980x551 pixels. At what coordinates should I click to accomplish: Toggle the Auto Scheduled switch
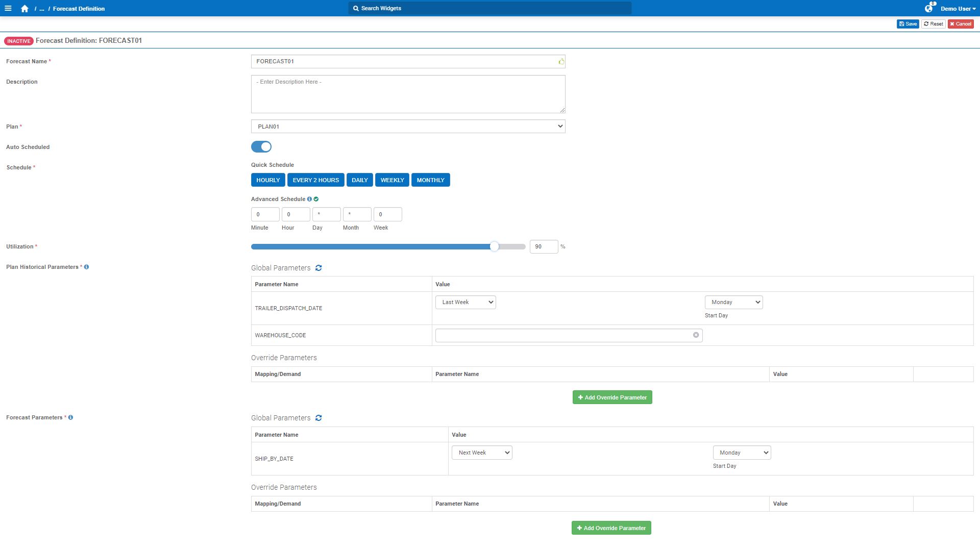[261, 147]
